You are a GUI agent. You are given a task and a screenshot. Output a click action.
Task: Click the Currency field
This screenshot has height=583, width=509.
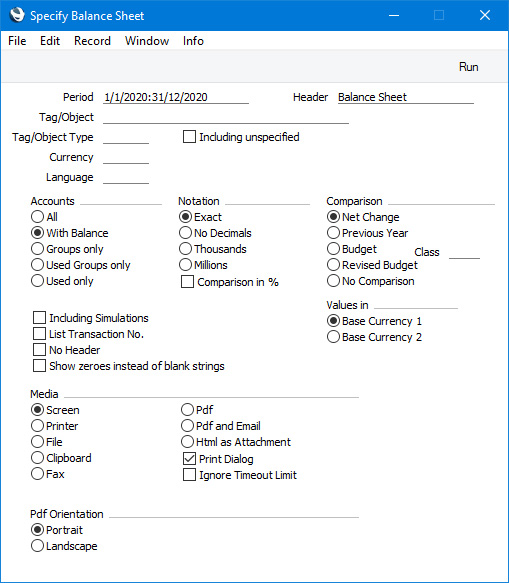click(126, 158)
